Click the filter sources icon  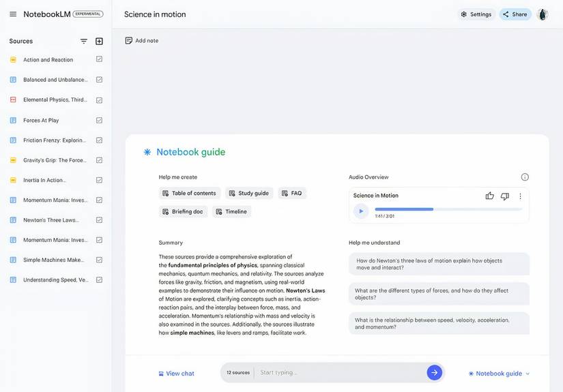coord(84,41)
